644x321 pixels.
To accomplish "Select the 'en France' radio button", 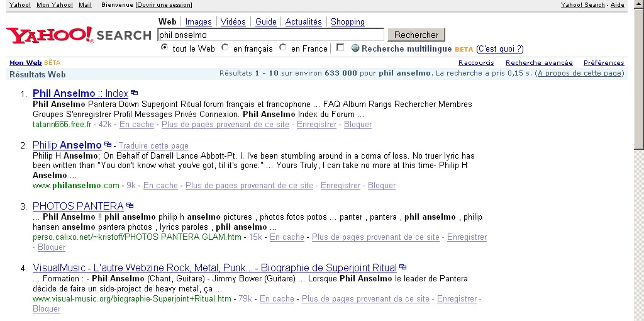I will 282,47.
